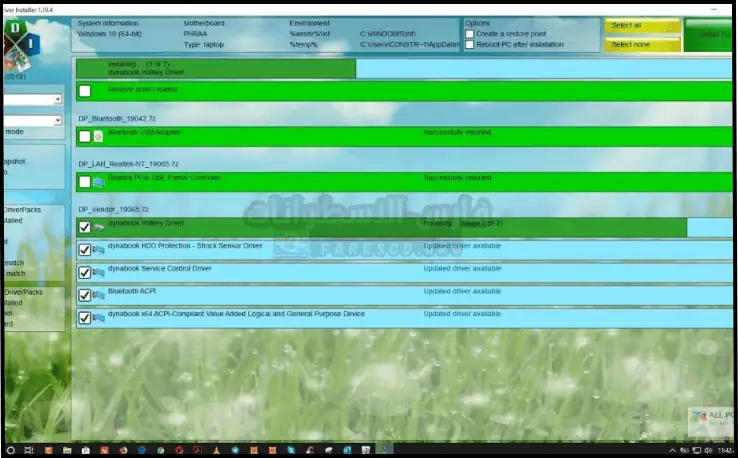Click the dynabook Service Control Driver icon
The width and height of the screenshot is (738, 458).
98,273
